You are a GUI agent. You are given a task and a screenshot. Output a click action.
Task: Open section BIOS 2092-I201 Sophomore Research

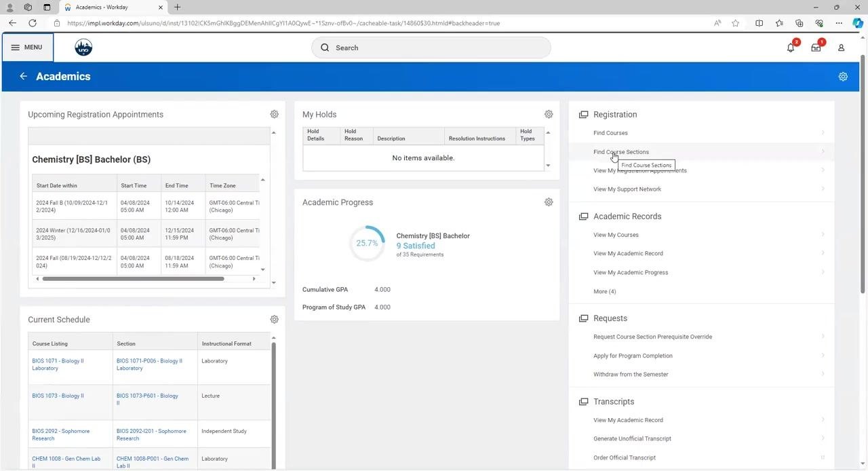(151, 434)
